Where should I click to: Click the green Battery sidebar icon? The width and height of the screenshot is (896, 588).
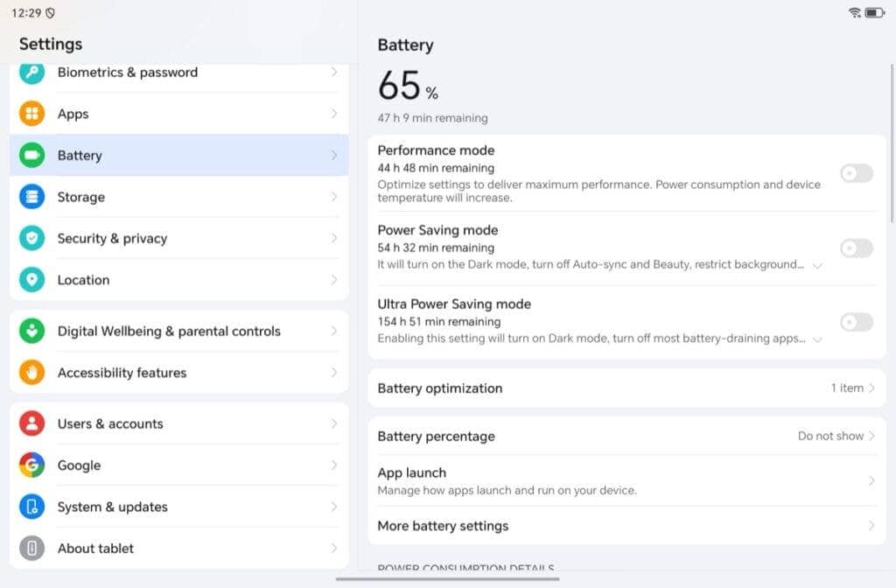[32, 155]
